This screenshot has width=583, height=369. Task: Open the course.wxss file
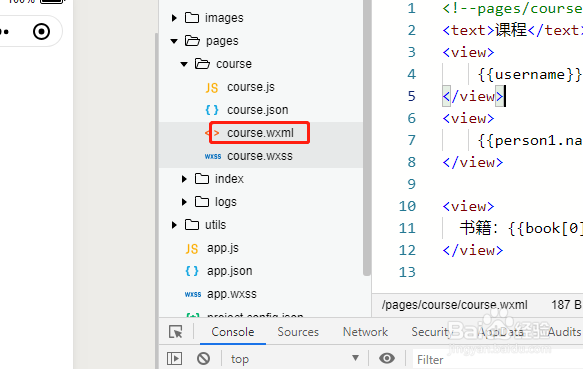(260, 156)
